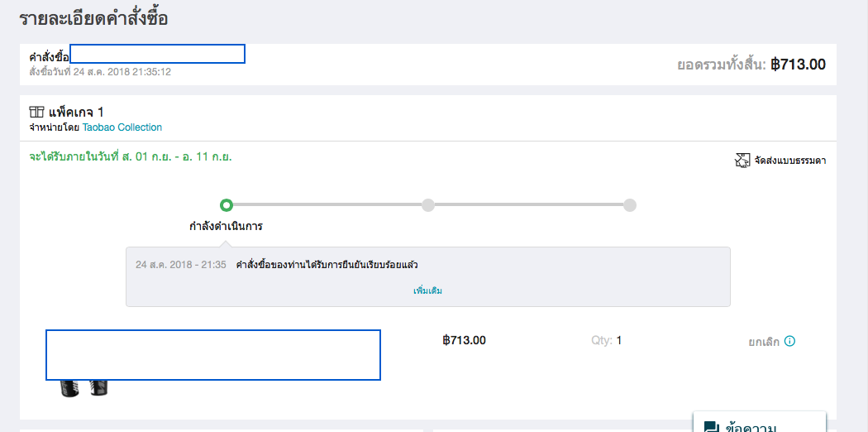Click the last grey progress step circle
This screenshot has width=868, height=432.
[x=629, y=205]
